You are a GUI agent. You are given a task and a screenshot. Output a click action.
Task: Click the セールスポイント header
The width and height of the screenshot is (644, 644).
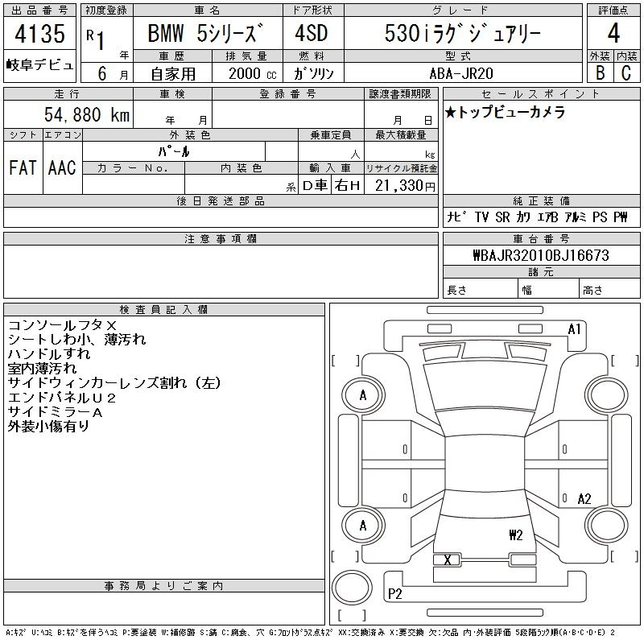tap(541, 94)
